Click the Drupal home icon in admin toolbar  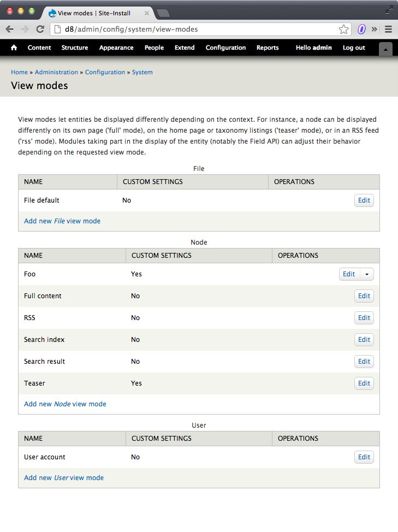pyautogui.click(x=13, y=48)
